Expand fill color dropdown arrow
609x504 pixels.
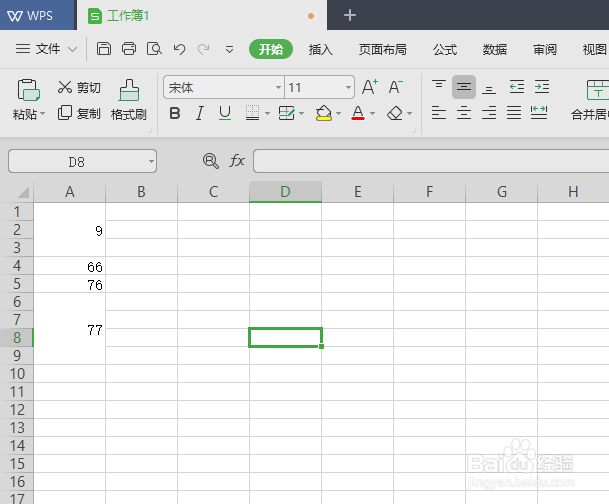(338, 114)
